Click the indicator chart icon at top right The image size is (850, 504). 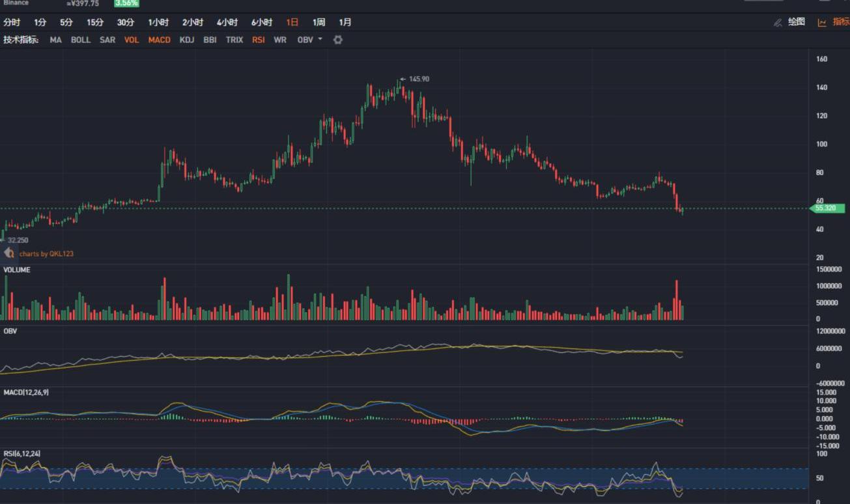(822, 22)
